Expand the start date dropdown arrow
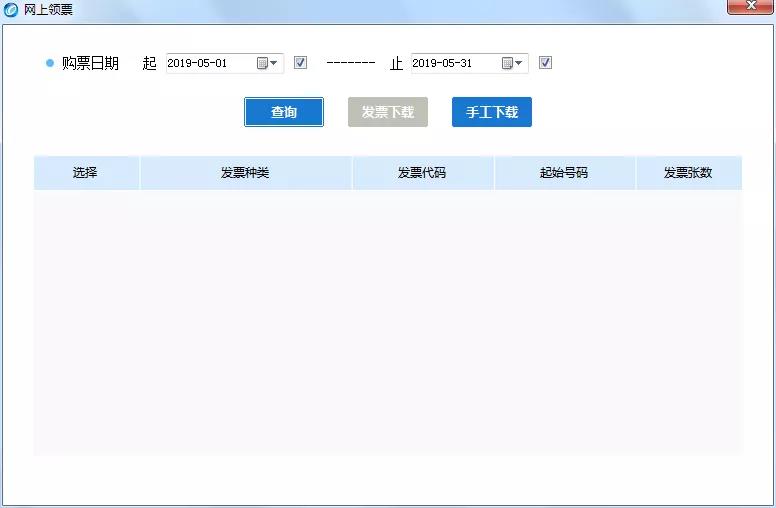The image size is (776, 508). 274,63
